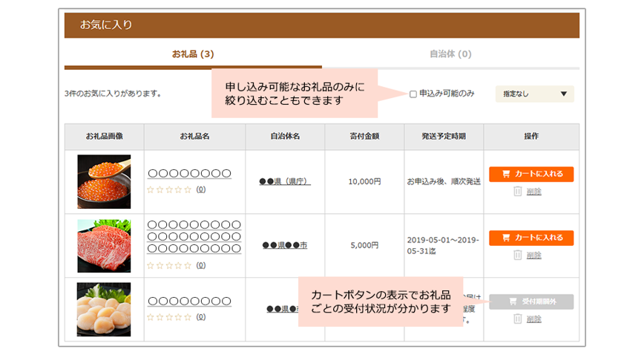The height and width of the screenshot is (355, 644).
Task: Open the ●●県●●市 municipality link in beef row
Action: click(x=285, y=245)
